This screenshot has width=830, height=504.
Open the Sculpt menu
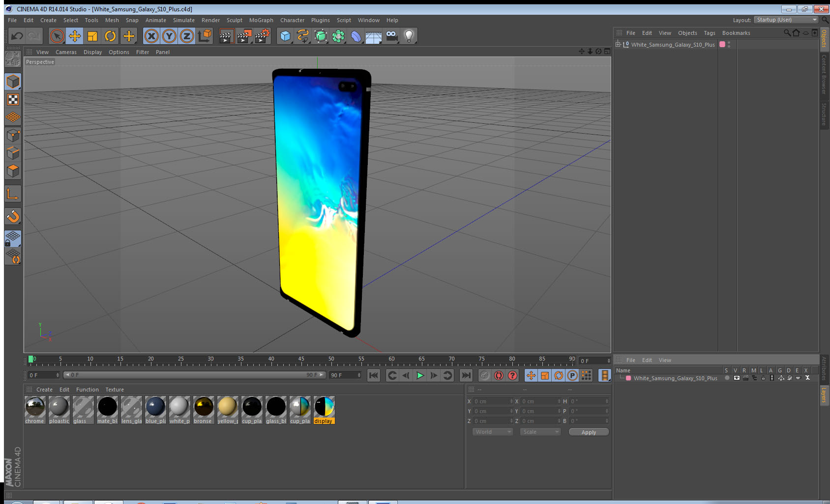point(235,20)
